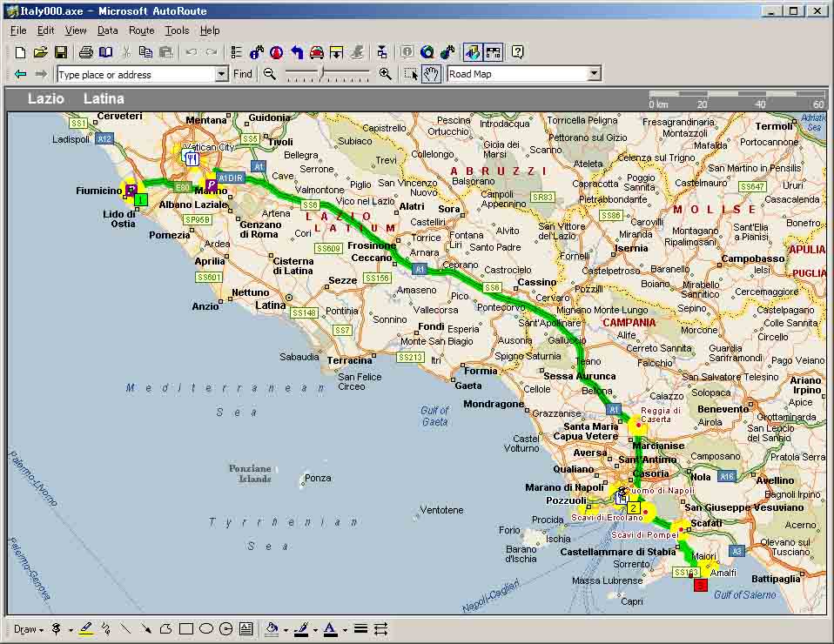Click the zoom slider handle
Image resolution: width=834 pixels, height=644 pixels.
click(321, 73)
